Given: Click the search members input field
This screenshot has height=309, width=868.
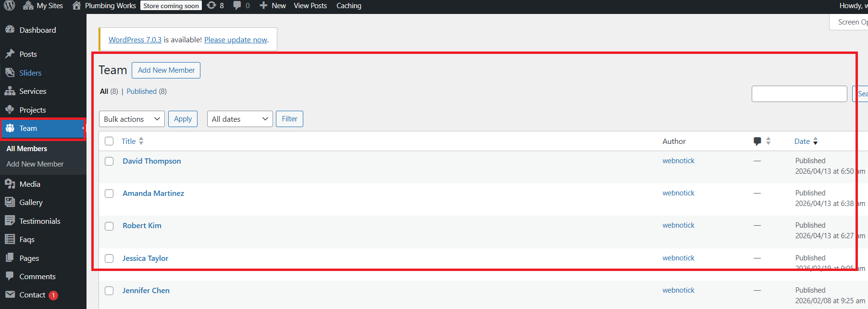Looking at the screenshot, I should tap(799, 94).
